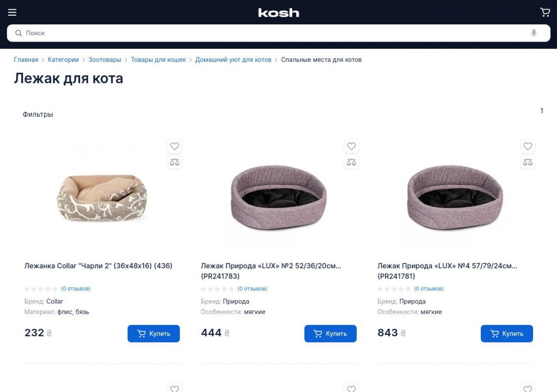Select page 1 in pagination

click(541, 111)
